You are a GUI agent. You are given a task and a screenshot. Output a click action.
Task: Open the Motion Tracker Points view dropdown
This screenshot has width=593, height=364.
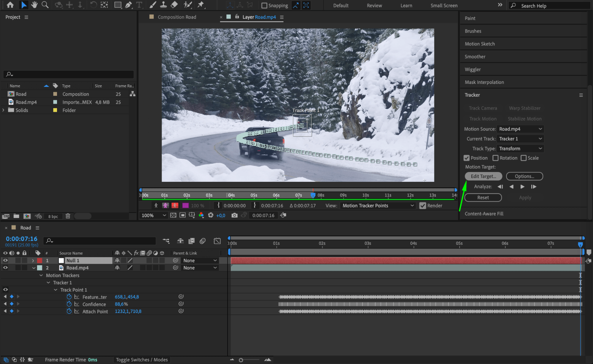pyautogui.click(x=378, y=206)
